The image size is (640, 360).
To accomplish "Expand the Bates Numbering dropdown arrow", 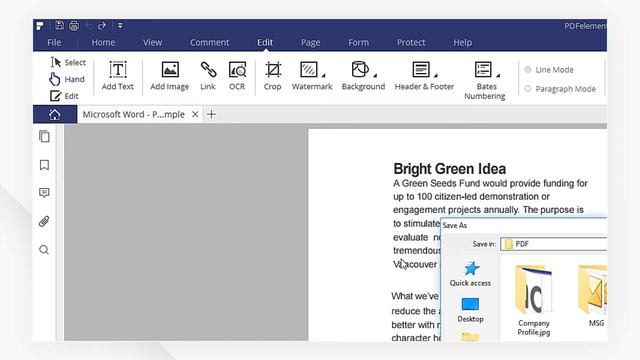I will point(498,75).
